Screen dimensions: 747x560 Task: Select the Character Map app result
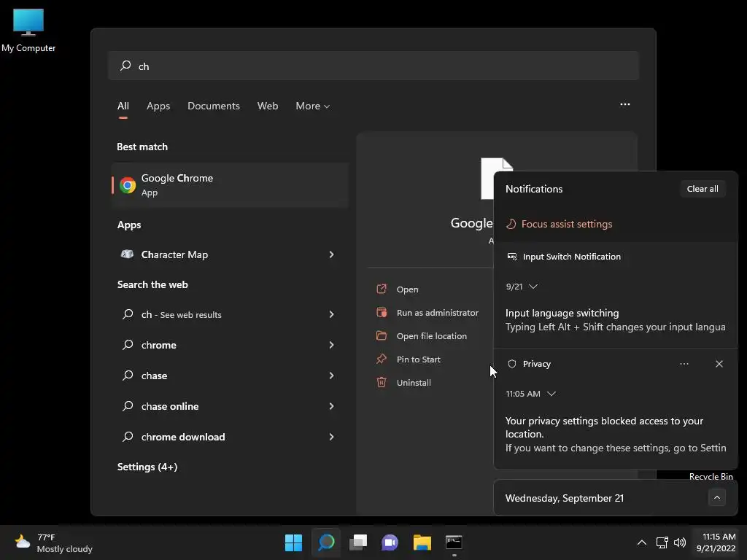(x=230, y=254)
